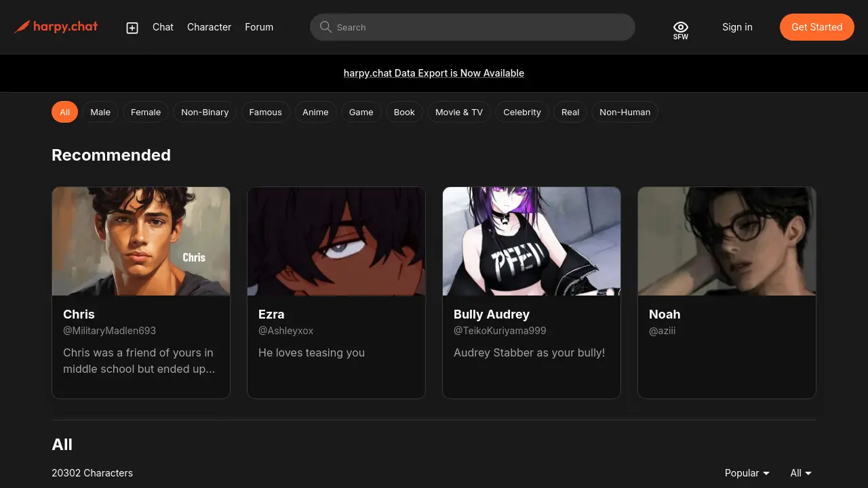868x488 pixels.
Task: Open the Chat menu item
Action: (x=163, y=27)
